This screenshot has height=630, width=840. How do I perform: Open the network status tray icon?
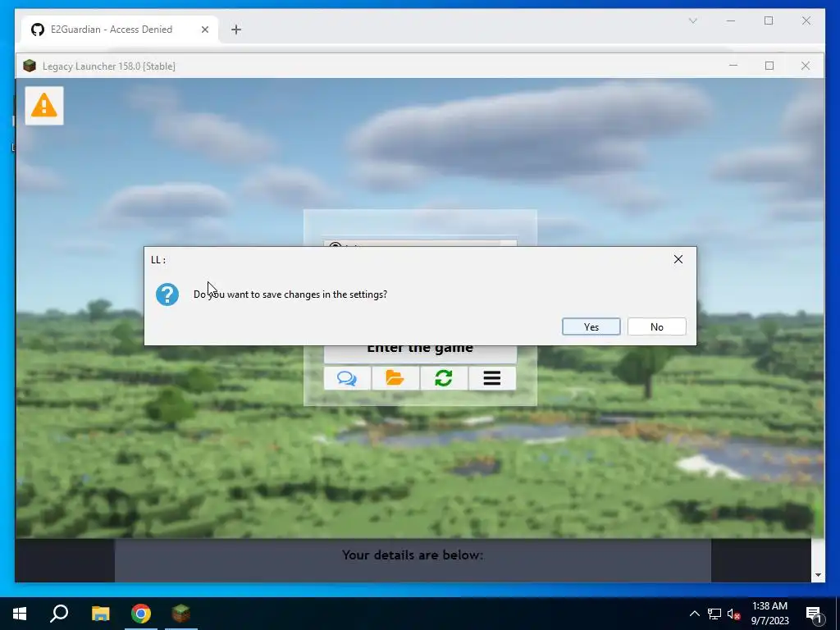click(714, 614)
